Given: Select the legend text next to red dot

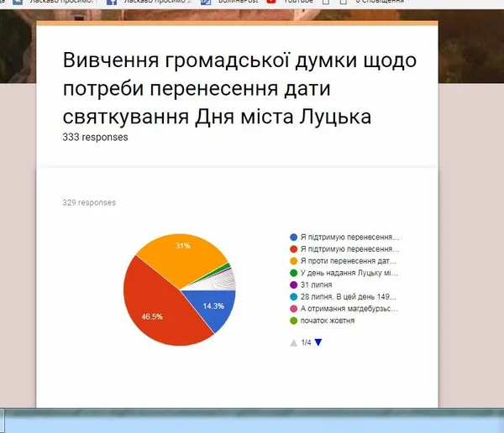Looking at the screenshot, I should [x=349, y=249].
